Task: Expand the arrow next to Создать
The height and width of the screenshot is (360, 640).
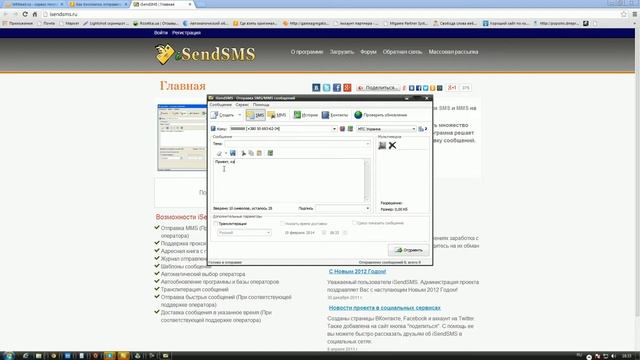Action: coord(240,115)
